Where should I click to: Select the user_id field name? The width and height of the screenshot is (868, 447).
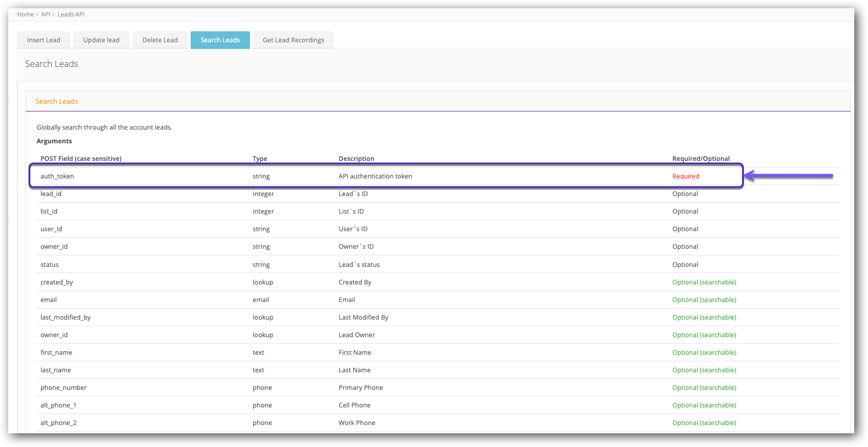point(51,229)
